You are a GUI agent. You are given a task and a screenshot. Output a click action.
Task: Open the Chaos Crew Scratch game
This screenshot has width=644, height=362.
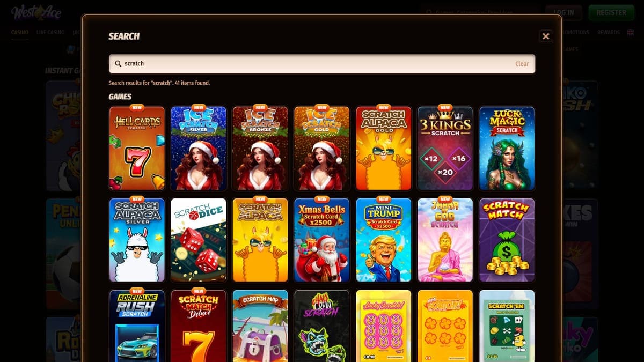[322, 326]
